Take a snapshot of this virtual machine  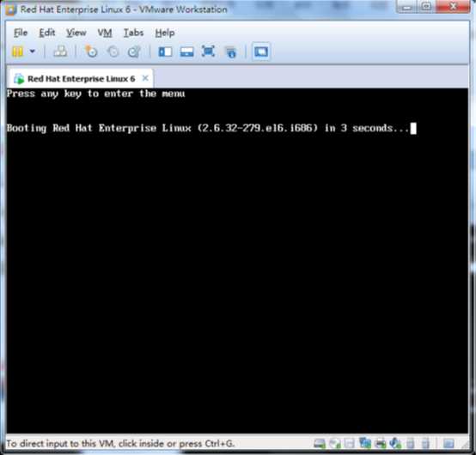pos(91,52)
